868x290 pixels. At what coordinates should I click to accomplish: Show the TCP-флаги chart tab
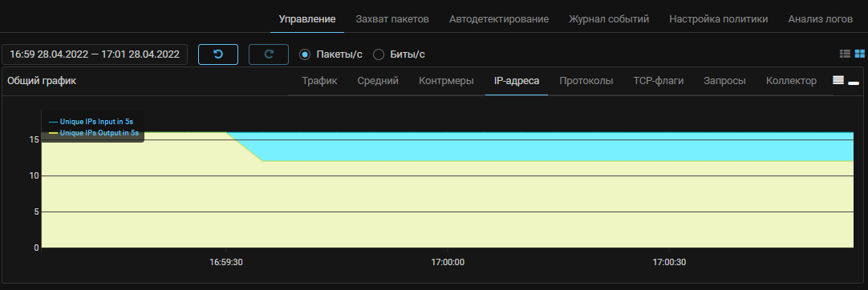[x=658, y=81]
